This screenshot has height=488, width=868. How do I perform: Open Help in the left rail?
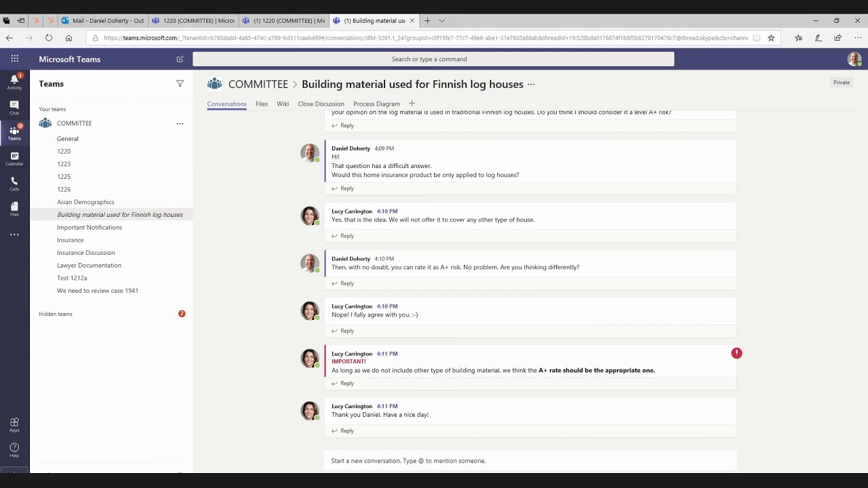[14, 450]
